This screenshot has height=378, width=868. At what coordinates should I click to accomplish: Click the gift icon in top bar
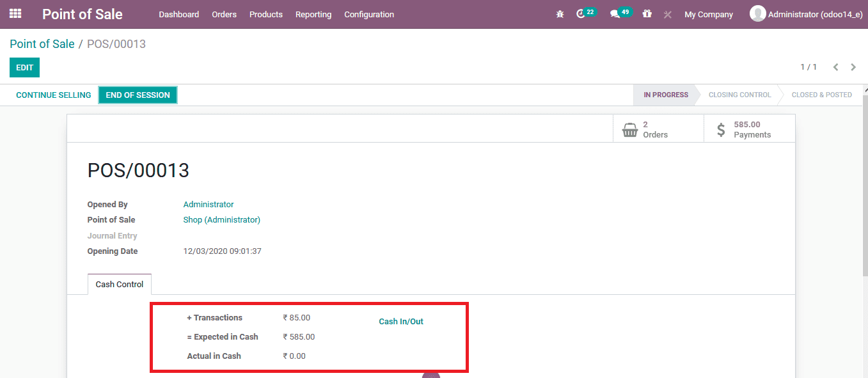coord(647,13)
